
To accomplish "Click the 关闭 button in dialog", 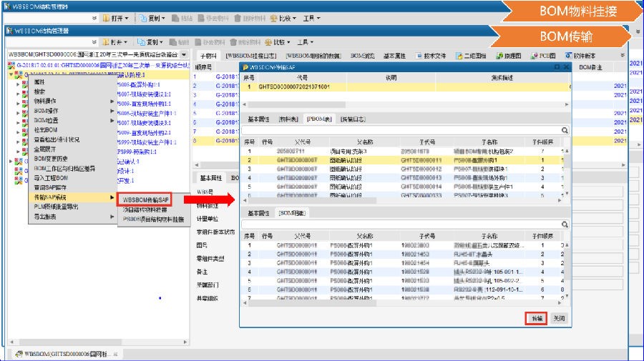I will [x=560, y=318].
